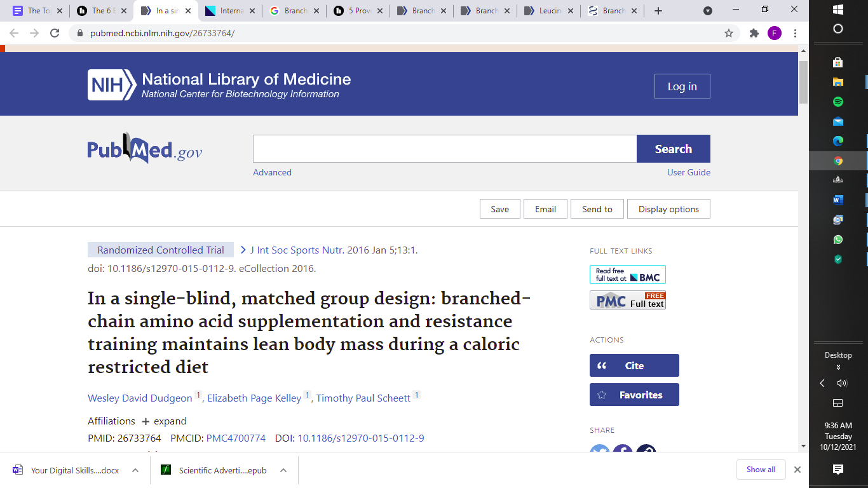The height and width of the screenshot is (488, 868).
Task: Open the PMC Free Full text badge
Action: [627, 300]
